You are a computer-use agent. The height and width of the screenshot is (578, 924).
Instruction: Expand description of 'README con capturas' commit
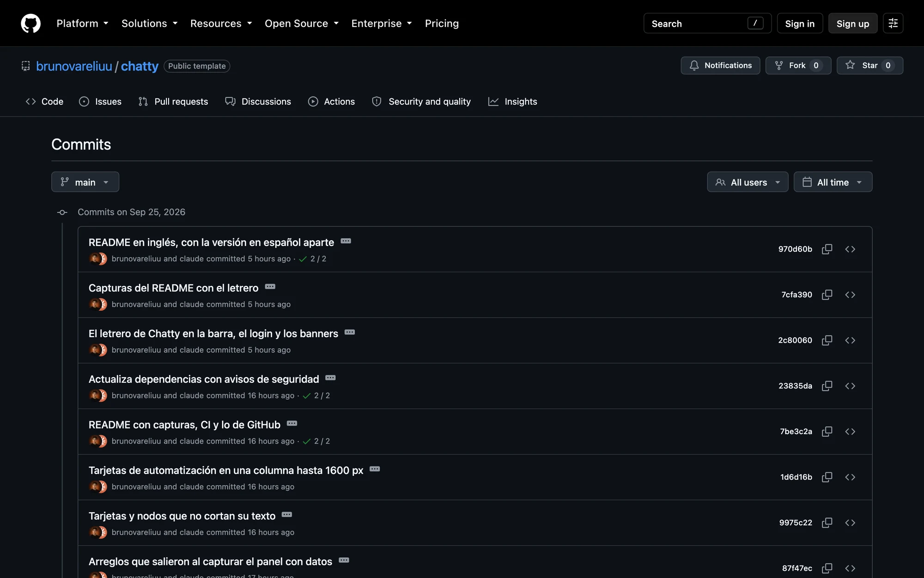click(x=292, y=424)
